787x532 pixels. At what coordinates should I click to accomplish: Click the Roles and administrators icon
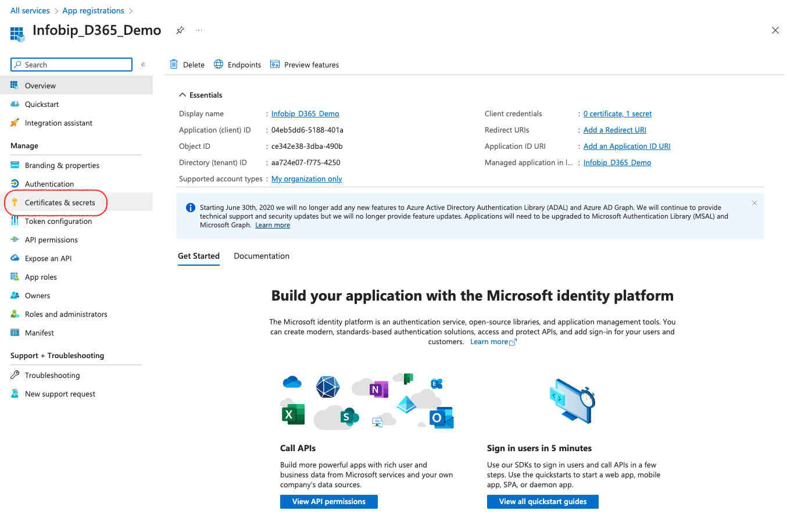coord(15,314)
